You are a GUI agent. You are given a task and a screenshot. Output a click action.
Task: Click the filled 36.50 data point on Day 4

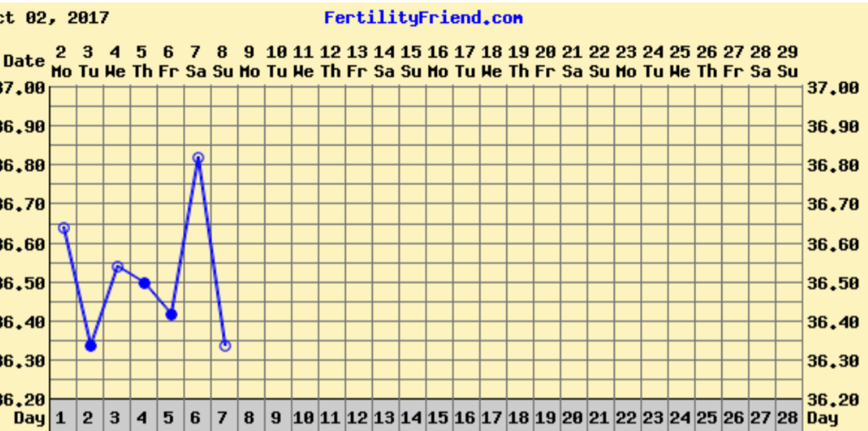(144, 283)
